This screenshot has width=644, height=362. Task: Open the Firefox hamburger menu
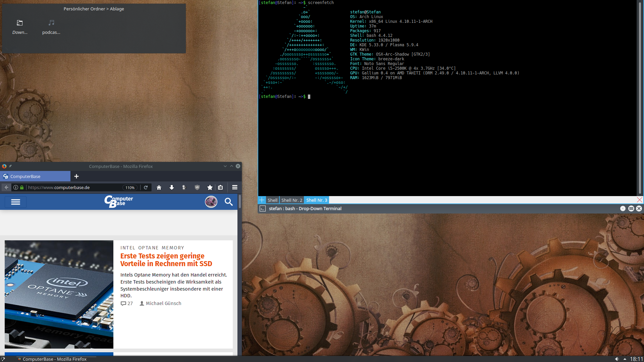coord(235,187)
